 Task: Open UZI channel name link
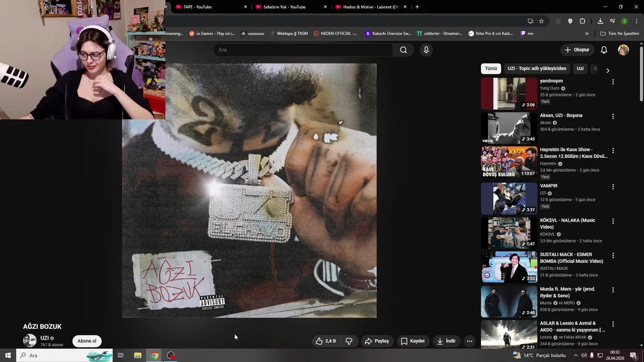coord(44,338)
